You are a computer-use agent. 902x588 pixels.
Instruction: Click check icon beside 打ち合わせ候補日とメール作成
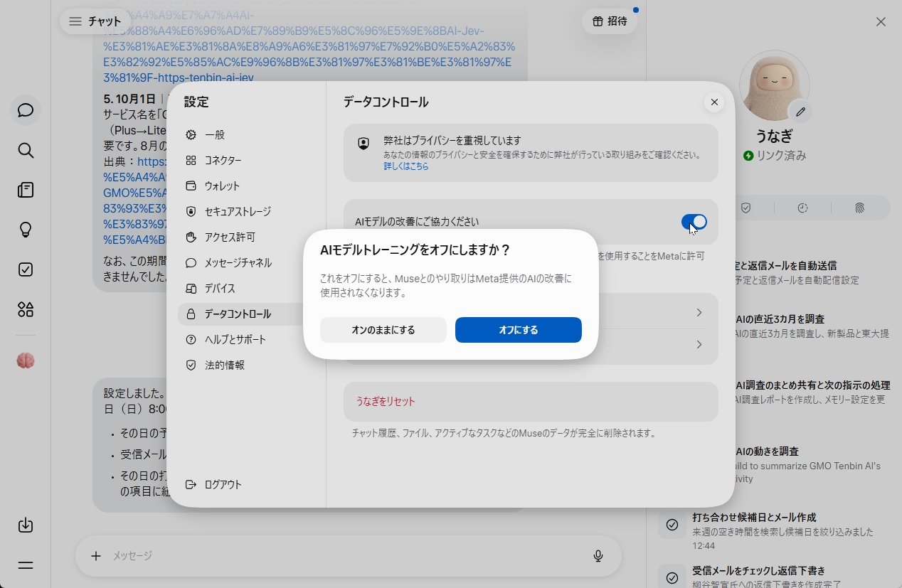[672, 525]
